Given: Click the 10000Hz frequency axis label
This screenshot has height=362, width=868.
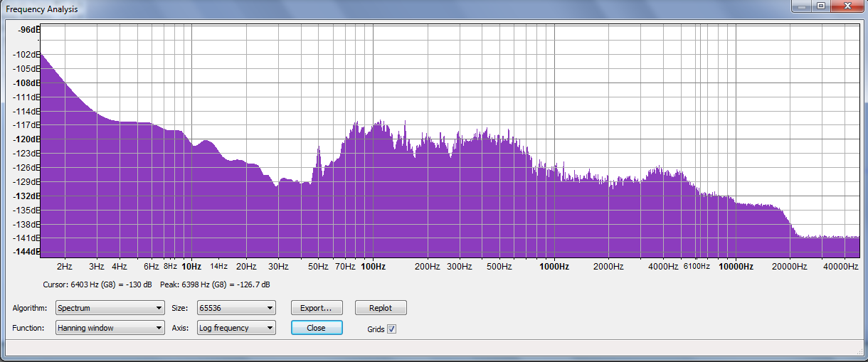Looking at the screenshot, I should click(x=736, y=267).
